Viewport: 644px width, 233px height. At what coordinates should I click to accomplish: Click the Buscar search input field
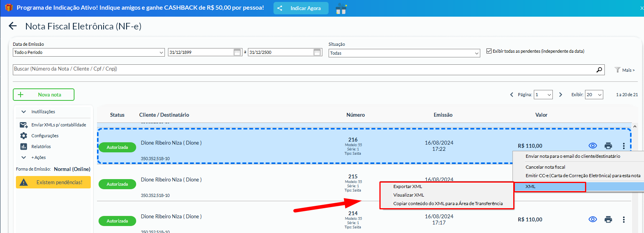point(303,69)
